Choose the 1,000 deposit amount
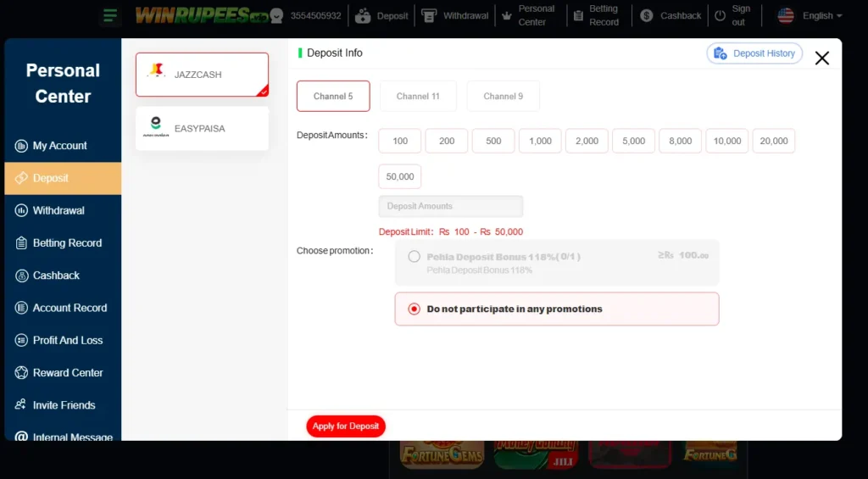868x479 pixels. [540, 142]
